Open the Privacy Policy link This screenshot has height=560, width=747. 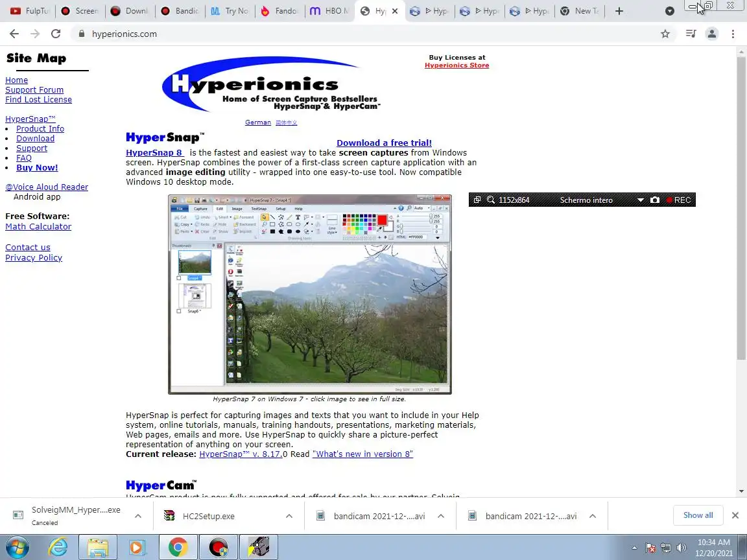point(34,257)
